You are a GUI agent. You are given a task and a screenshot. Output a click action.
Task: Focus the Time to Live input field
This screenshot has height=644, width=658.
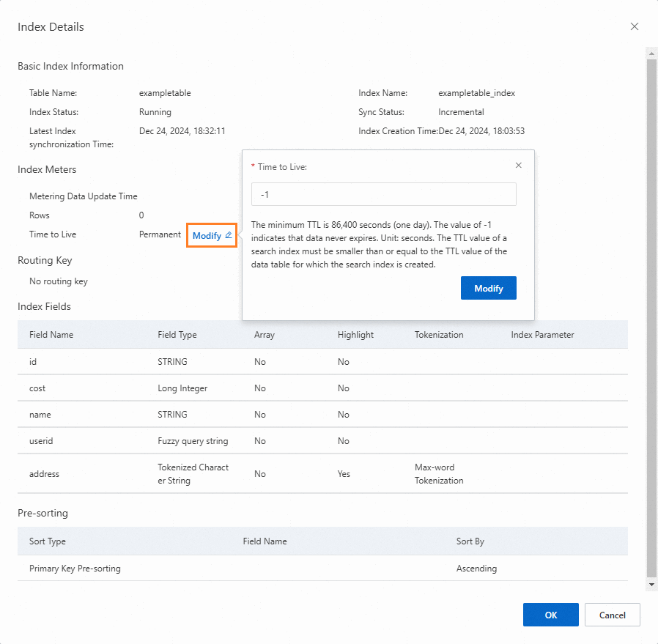pos(383,195)
